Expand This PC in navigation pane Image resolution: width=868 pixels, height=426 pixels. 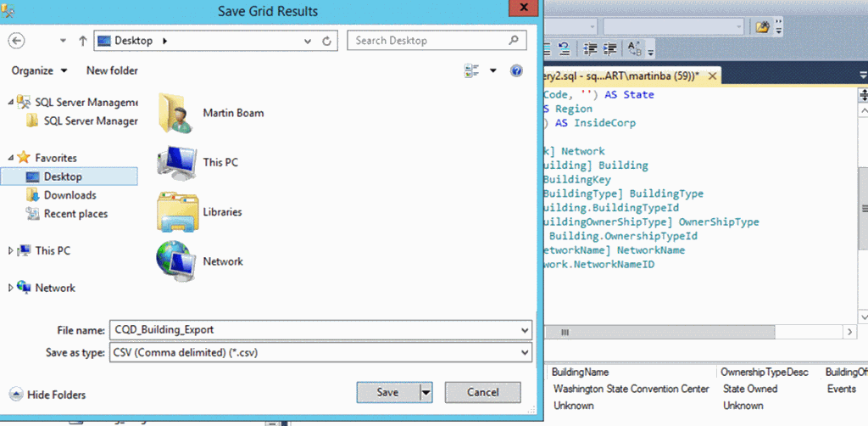click(11, 251)
